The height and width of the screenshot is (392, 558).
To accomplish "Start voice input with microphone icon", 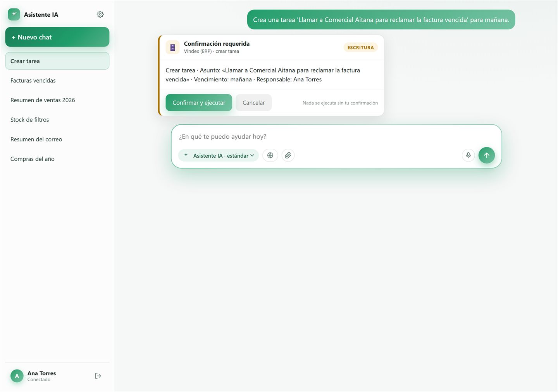I will pyautogui.click(x=468, y=155).
